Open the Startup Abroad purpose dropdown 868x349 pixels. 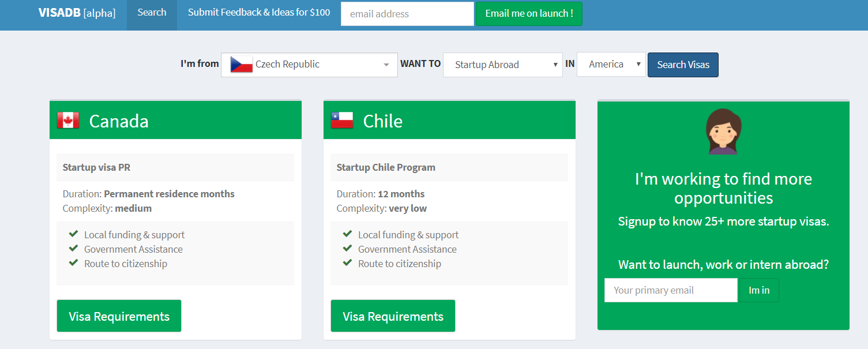[x=503, y=65]
